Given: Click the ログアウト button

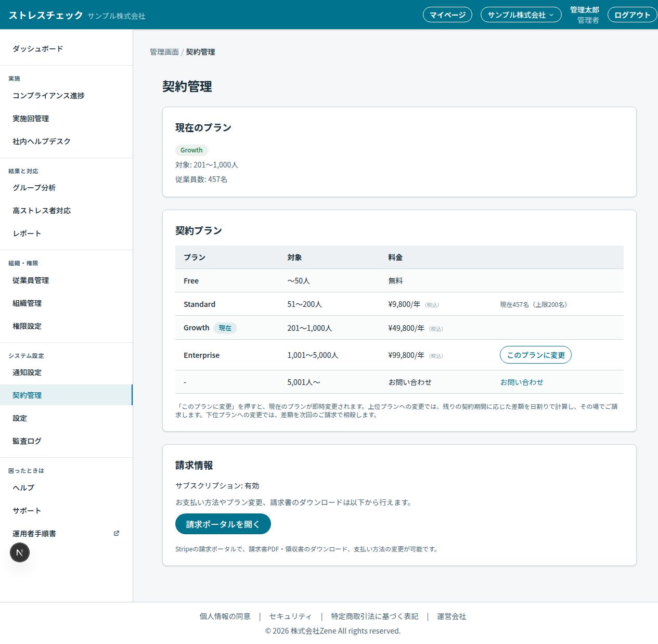Looking at the screenshot, I should tap(632, 15).
